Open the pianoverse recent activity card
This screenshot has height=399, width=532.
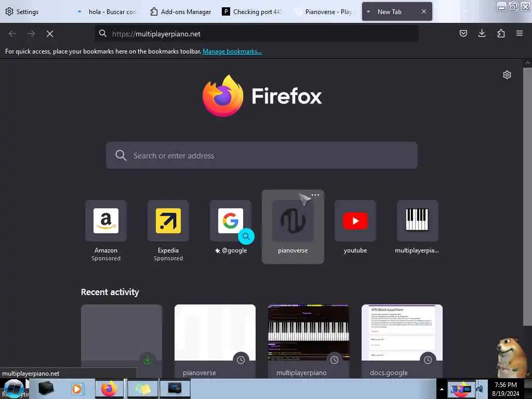coord(215,341)
